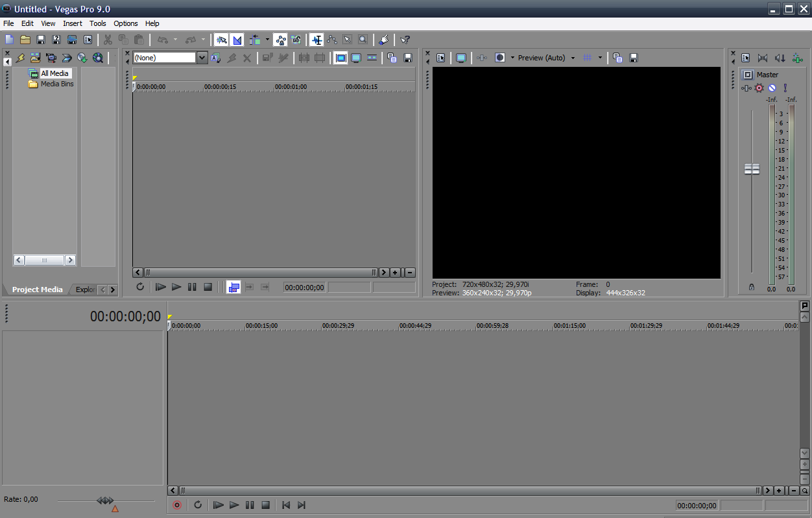
Task: Click Master bus Automation Settings gear icon
Action: [759, 88]
